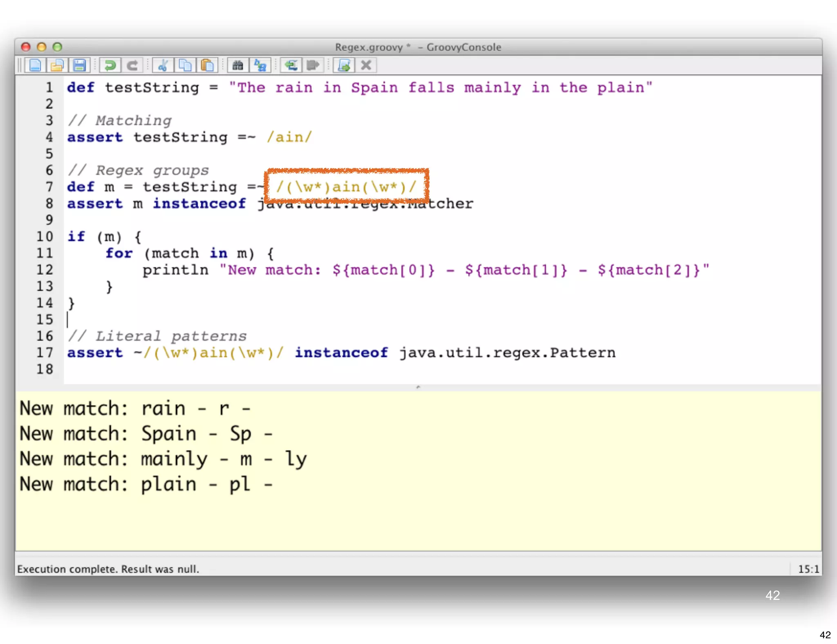Click the Copy toolbar icon
This screenshot has height=644, width=837.
click(185, 65)
